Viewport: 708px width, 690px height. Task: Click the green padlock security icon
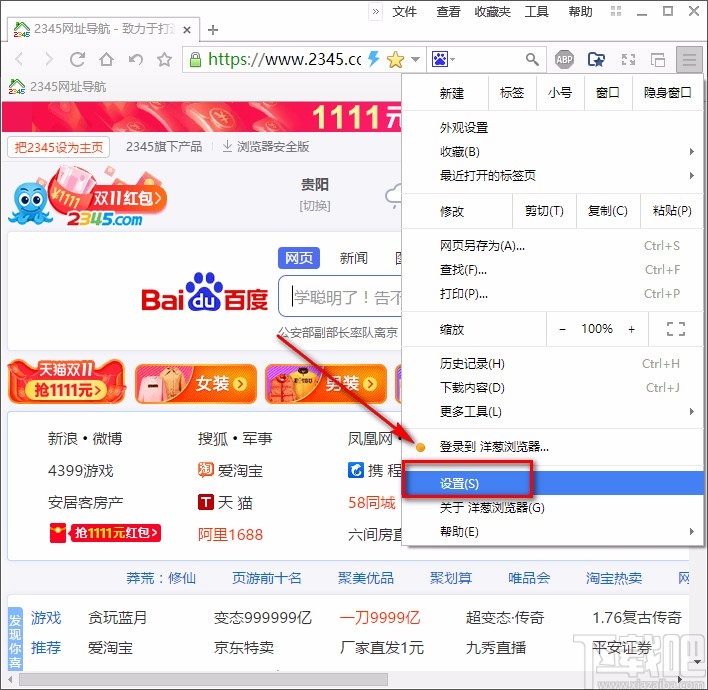click(195, 59)
